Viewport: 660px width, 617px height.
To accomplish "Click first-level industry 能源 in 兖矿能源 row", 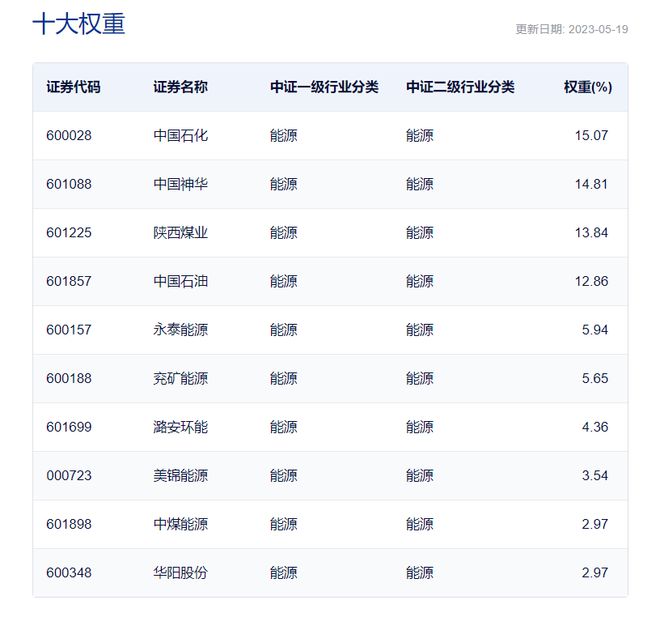I will (284, 378).
